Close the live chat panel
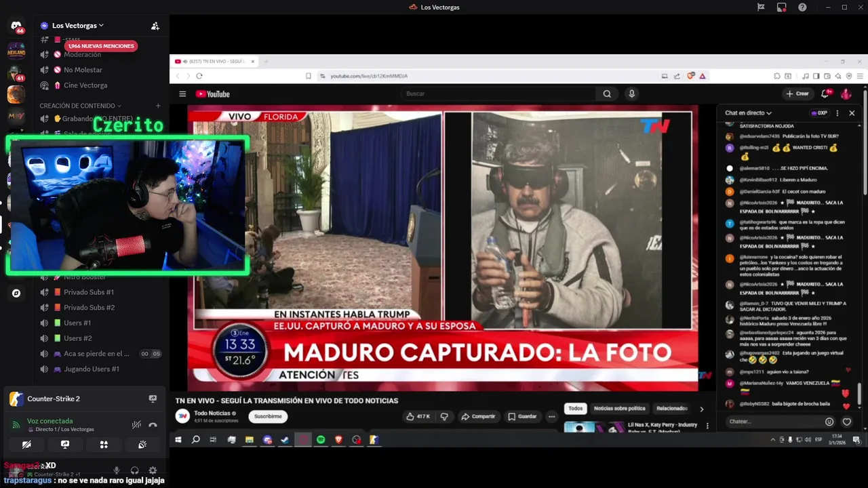The height and width of the screenshot is (488, 868). pos(852,113)
